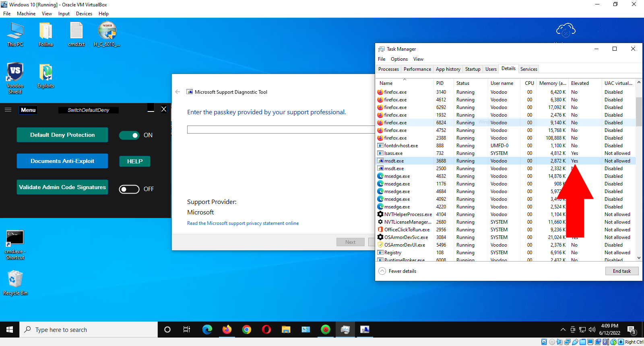Sort processes by the Memory column header
Viewport: 644px width, 346px height.
(552, 83)
